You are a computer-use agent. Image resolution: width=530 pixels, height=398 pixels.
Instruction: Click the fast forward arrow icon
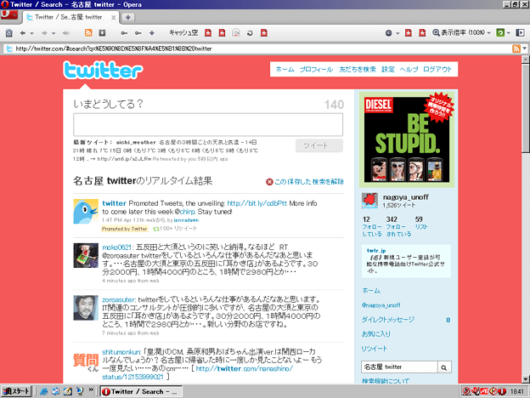66,33
